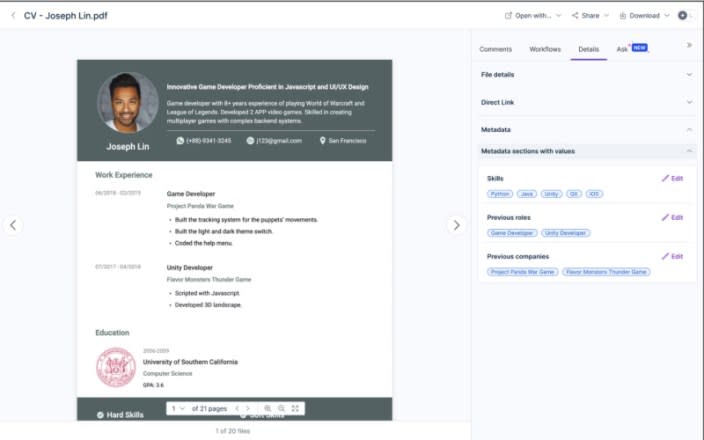The width and height of the screenshot is (704, 440).
Task: Click 'University of Southern California' text
Action: (190, 362)
